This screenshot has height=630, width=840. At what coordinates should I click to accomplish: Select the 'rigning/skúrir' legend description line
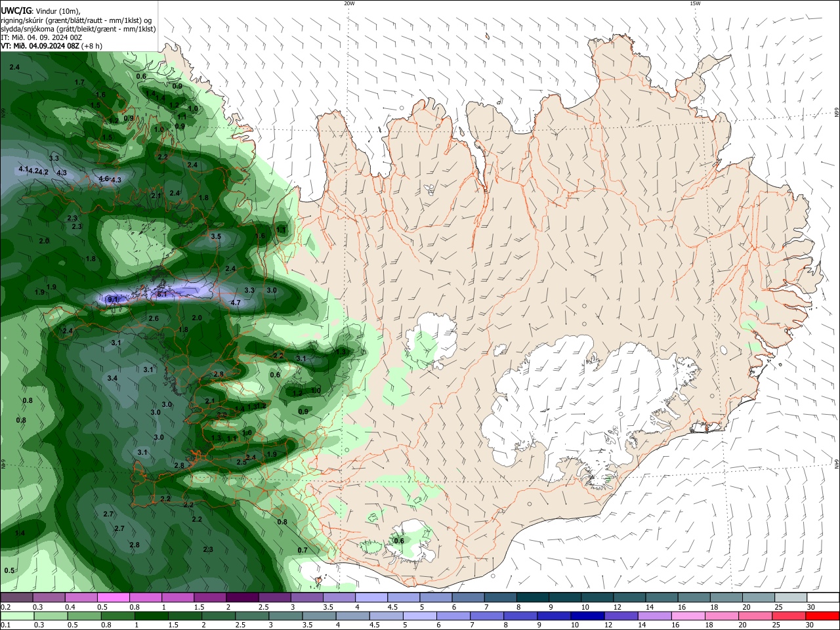75,20
